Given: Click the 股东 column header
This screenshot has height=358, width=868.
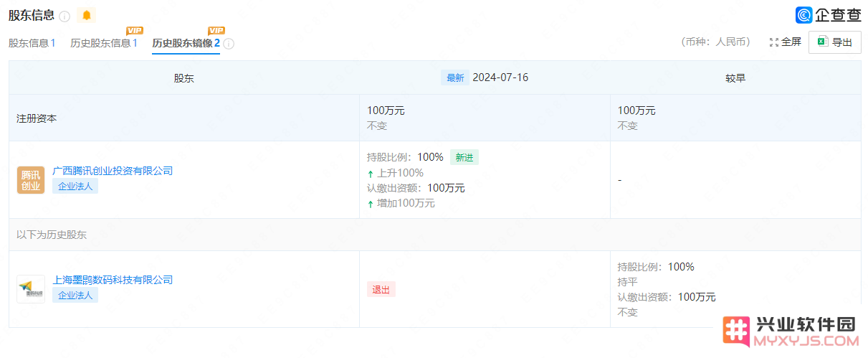Looking at the screenshot, I should pyautogui.click(x=184, y=78).
